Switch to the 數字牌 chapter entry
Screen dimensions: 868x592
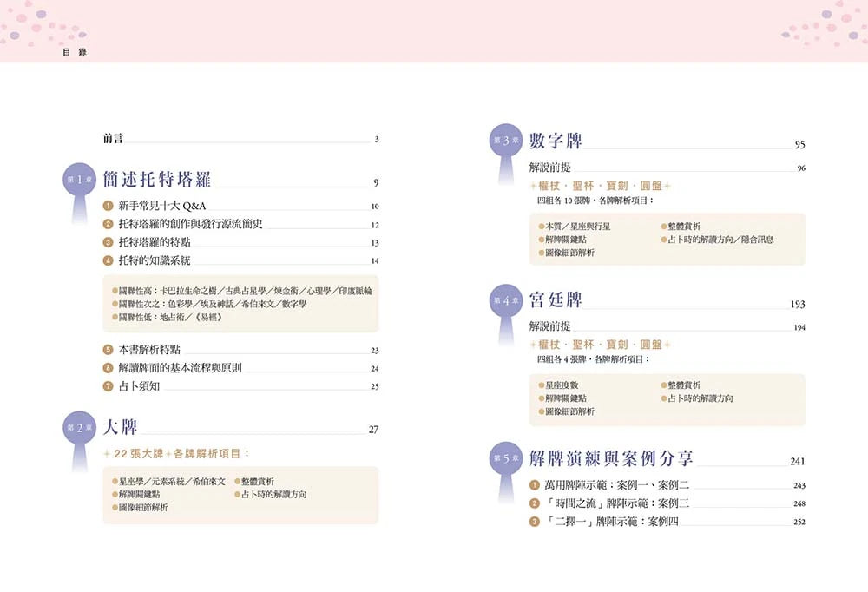coord(554,141)
